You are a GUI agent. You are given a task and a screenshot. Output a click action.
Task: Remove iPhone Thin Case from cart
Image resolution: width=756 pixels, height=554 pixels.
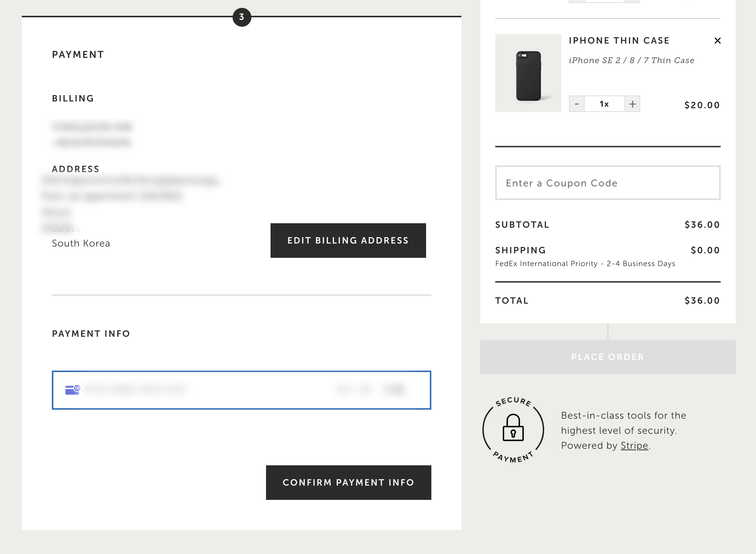[x=717, y=41]
